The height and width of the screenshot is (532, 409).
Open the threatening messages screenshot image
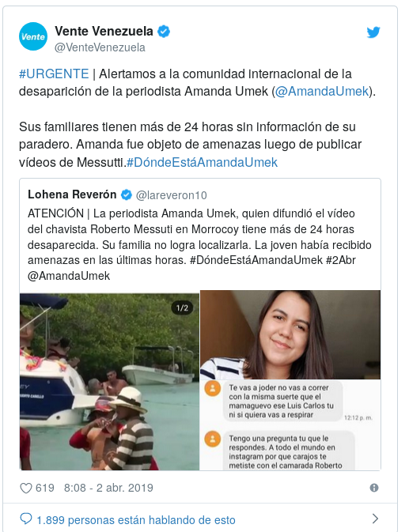click(290, 424)
